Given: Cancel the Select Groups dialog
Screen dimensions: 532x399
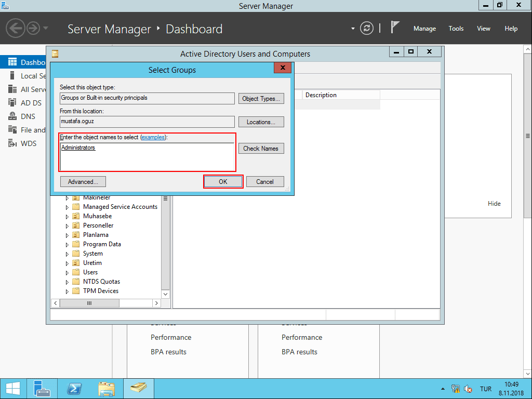Looking at the screenshot, I should click(x=265, y=182).
